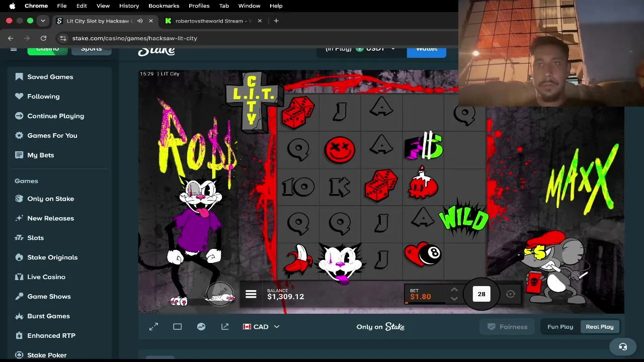Open the slot game hamburger menu
The image size is (644, 362).
pyautogui.click(x=251, y=295)
